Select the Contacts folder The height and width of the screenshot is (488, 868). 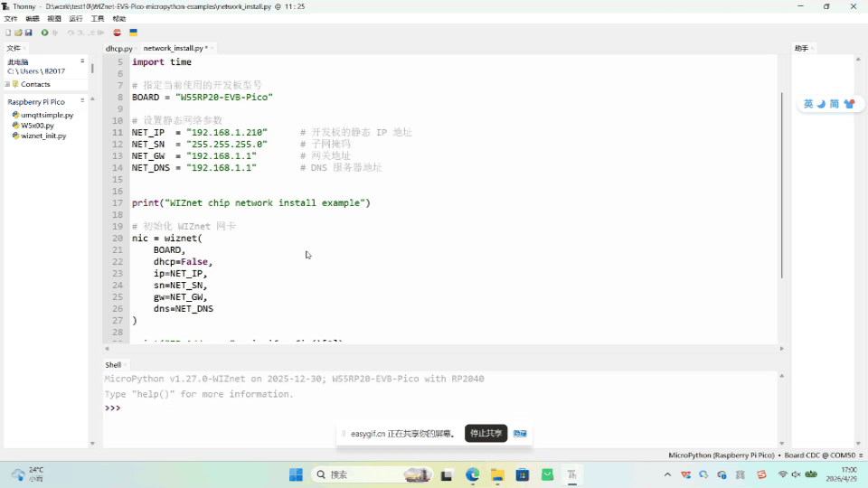(35, 84)
